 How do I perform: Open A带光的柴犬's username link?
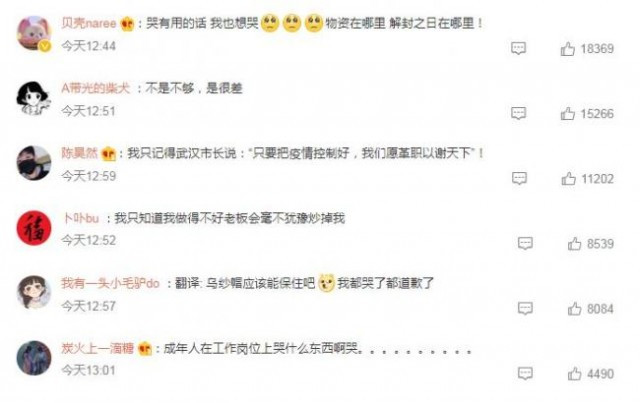tap(96, 88)
